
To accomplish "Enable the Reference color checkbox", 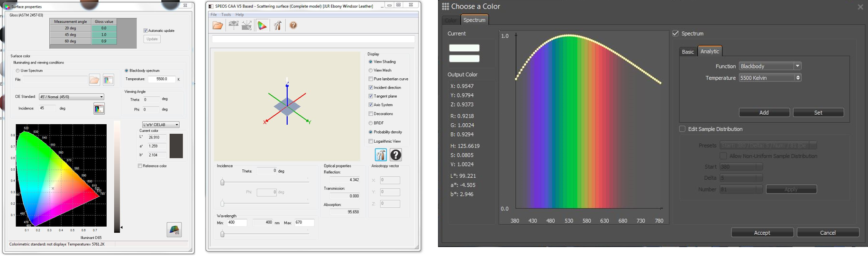I will (140, 166).
